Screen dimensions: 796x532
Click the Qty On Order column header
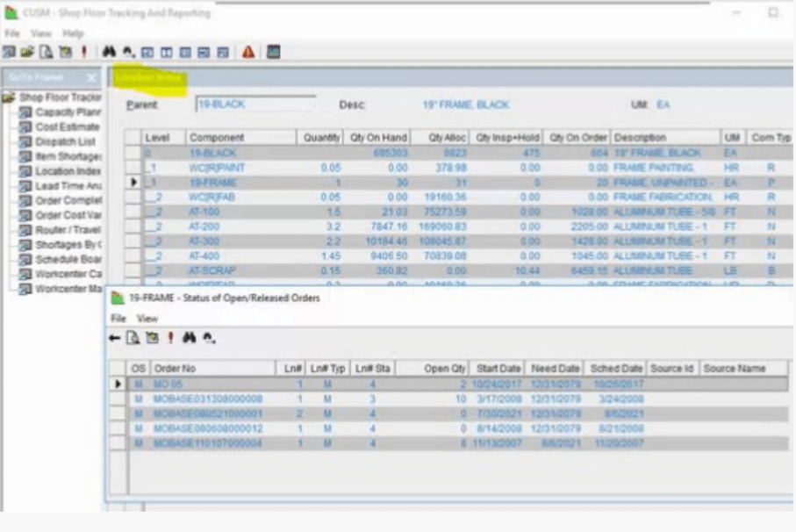tap(577, 138)
